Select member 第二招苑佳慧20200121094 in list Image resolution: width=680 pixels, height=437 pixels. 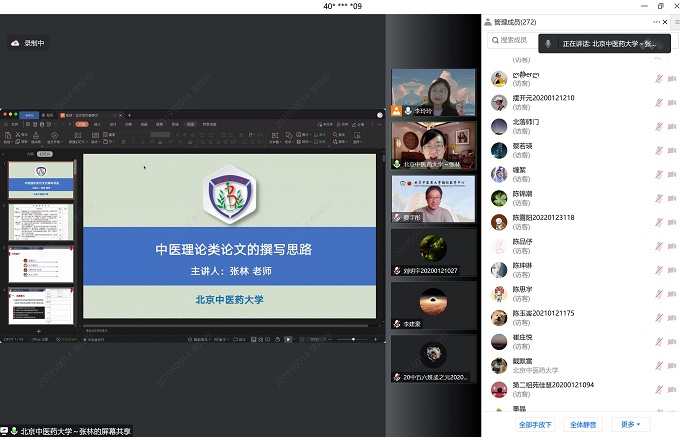pyautogui.click(x=553, y=385)
